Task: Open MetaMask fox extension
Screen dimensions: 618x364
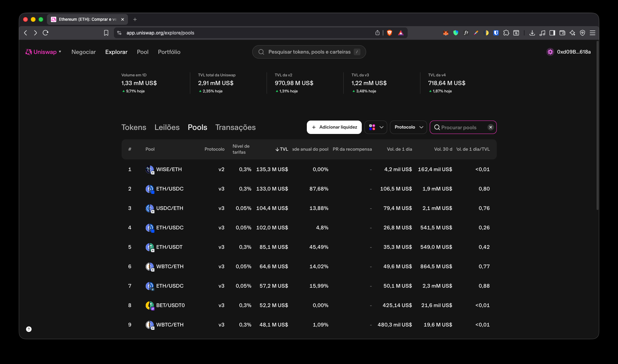Action: click(446, 33)
